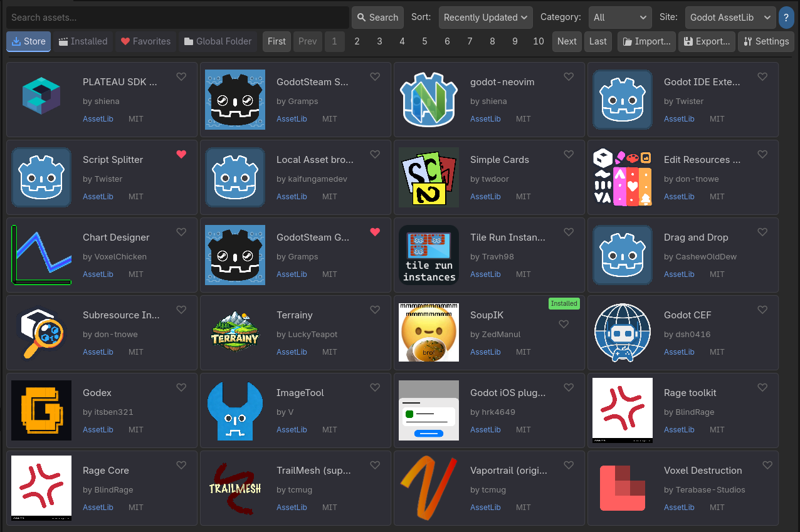Click AssetLib link under Simple Cards

[x=485, y=197]
